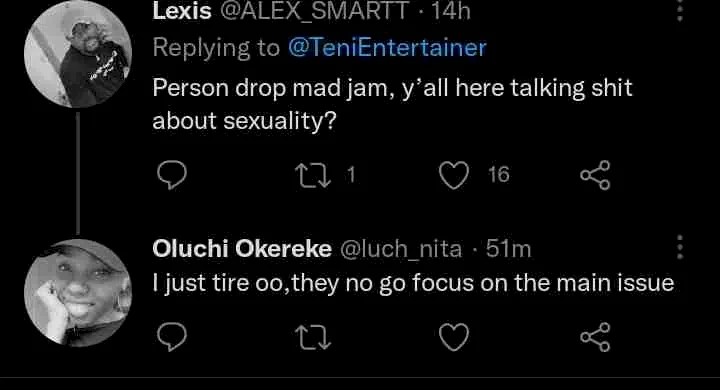Reply to Oluchi Okereke's tweet
Screen dimensions: 720x390
(x=172, y=337)
